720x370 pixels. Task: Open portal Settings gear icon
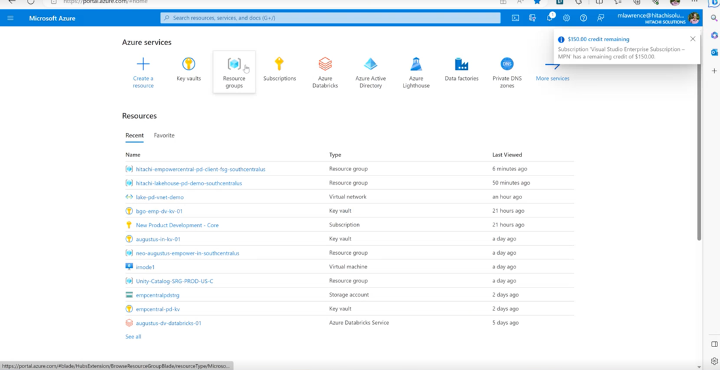coord(567,18)
